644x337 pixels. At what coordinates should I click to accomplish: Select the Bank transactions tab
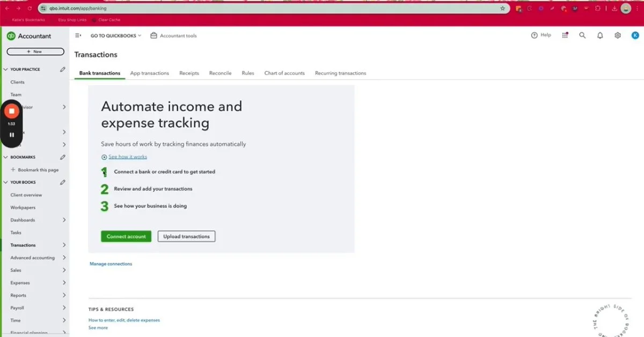coord(100,73)
